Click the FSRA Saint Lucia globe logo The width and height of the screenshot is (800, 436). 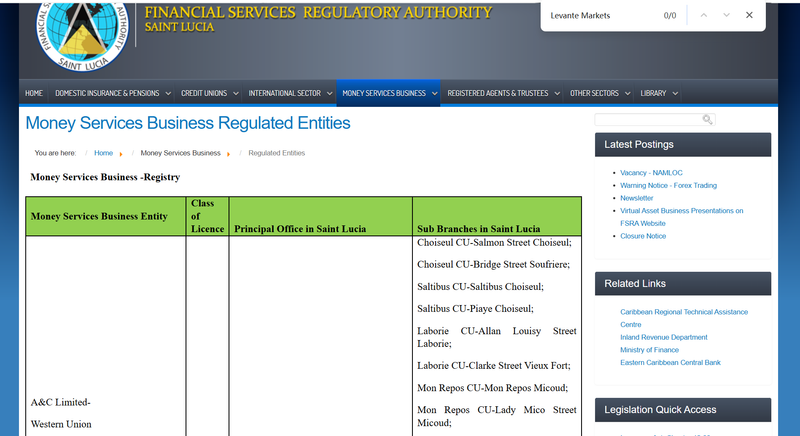[82, 36]
